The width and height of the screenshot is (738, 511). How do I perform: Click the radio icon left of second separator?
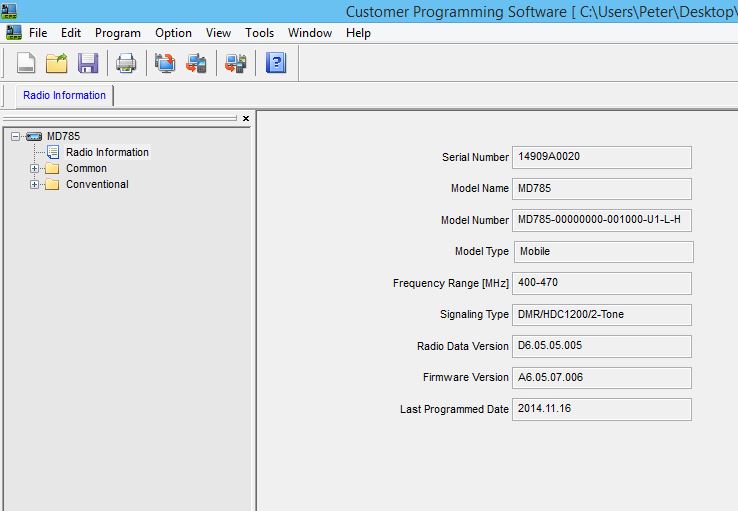click(196, 63)
